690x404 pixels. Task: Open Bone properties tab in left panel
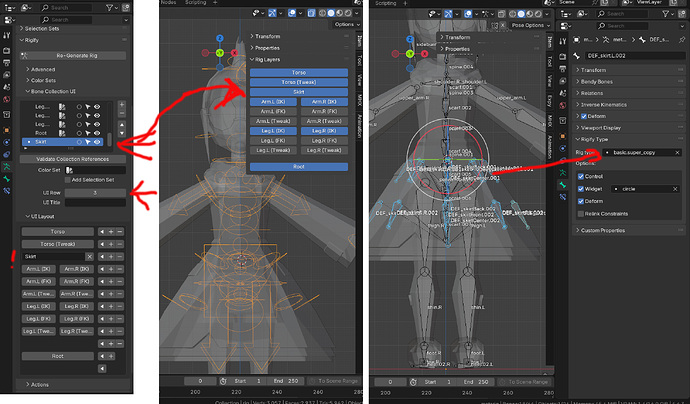(7, 179)
